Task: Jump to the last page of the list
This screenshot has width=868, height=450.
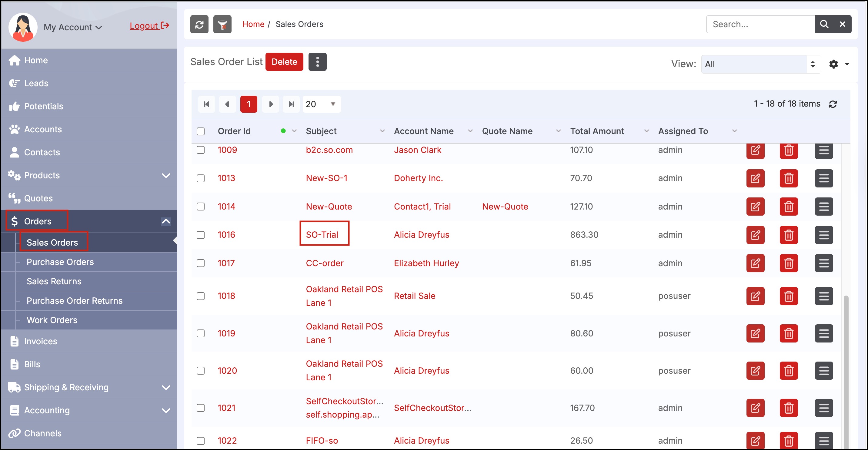Action: [291, 104]
